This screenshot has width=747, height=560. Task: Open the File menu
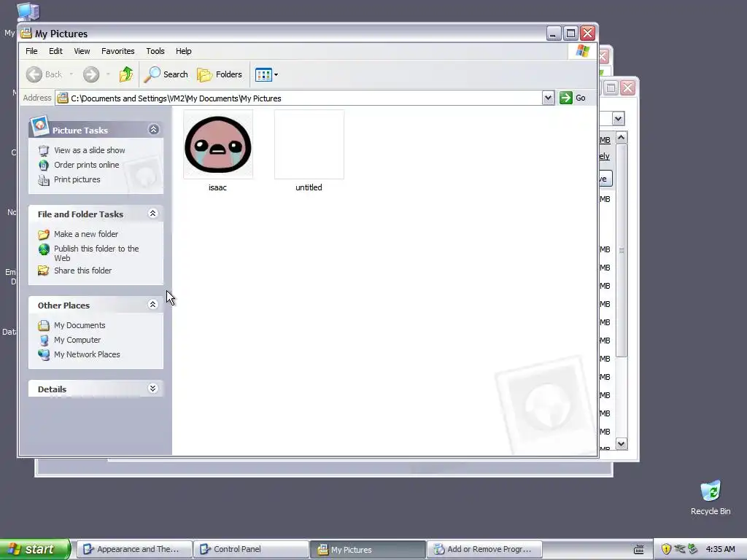31,51
